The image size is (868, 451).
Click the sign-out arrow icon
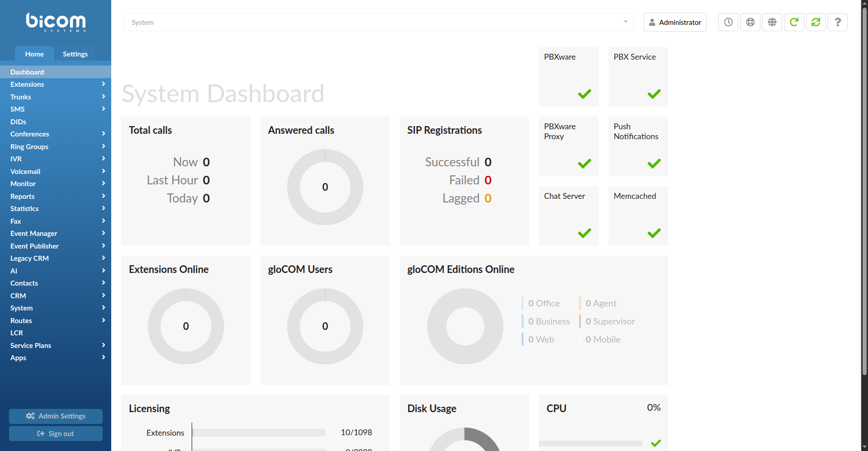(x=41, y=433)
